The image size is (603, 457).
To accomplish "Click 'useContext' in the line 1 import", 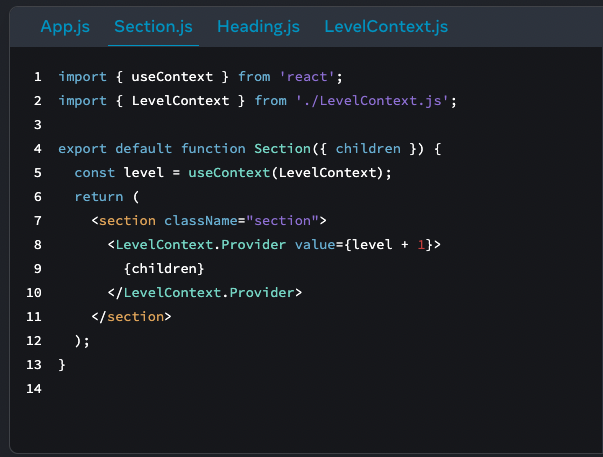I will click(172, 77).
